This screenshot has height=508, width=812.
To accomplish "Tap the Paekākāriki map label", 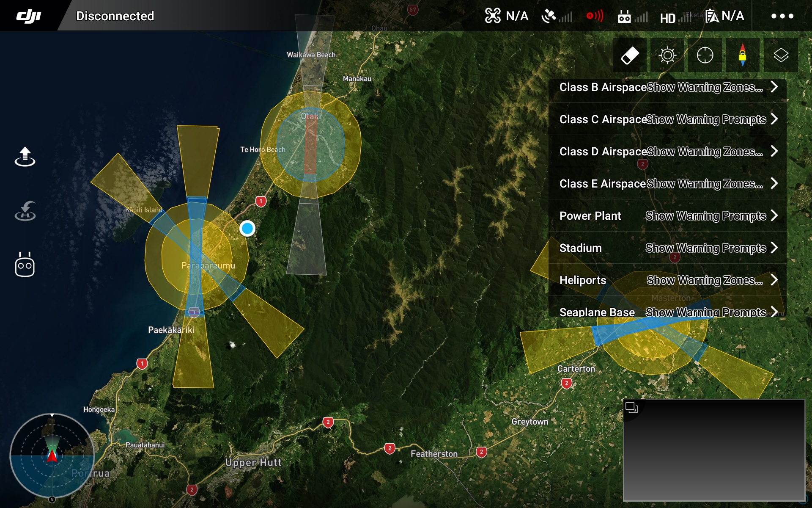I will [x=171, y=330].
